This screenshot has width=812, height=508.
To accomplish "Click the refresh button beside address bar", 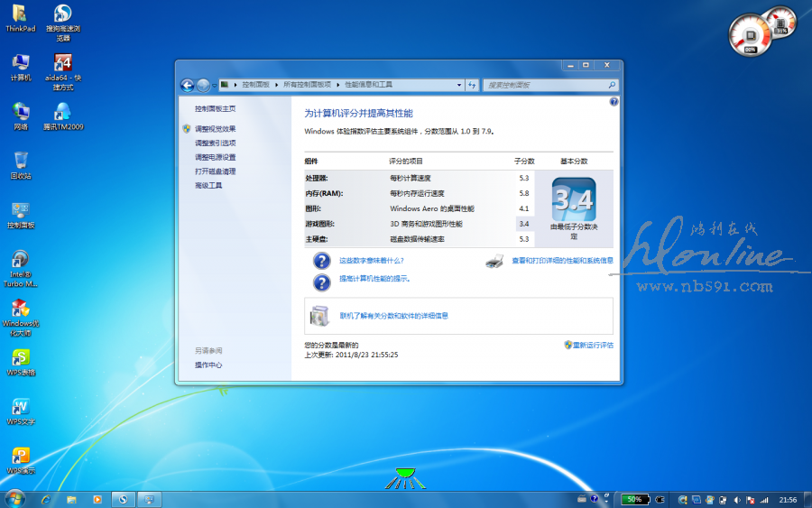I will (471, 85).
